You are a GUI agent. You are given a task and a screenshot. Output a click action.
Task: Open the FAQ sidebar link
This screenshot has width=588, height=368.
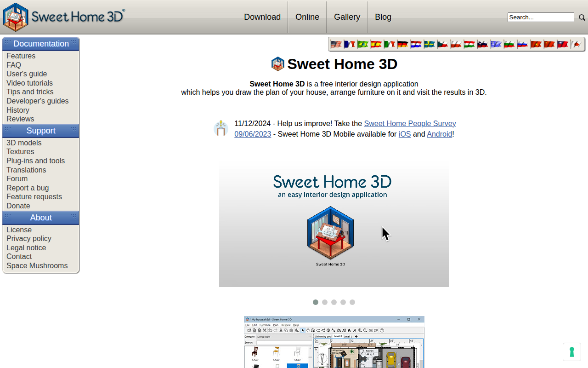14,65
